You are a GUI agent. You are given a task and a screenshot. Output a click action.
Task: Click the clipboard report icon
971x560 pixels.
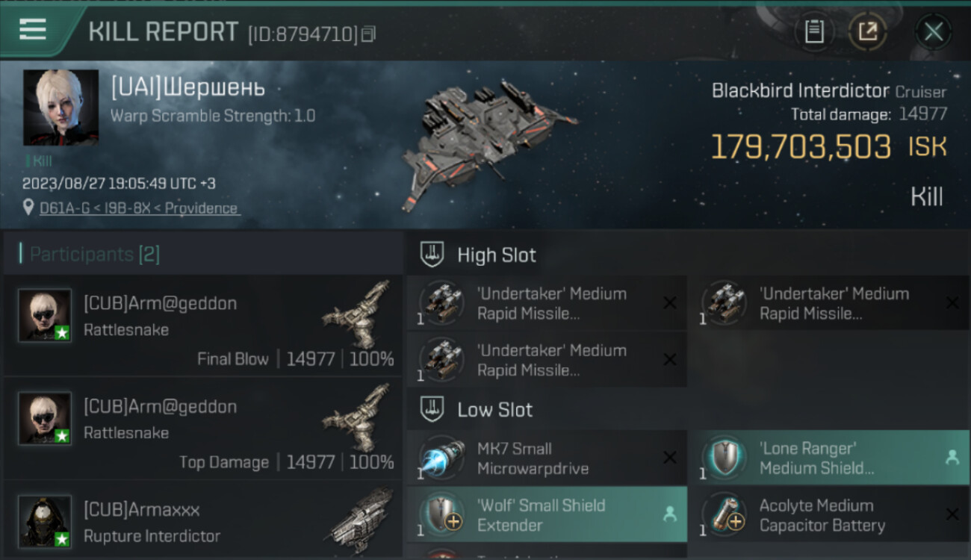(x=814, y=32)
